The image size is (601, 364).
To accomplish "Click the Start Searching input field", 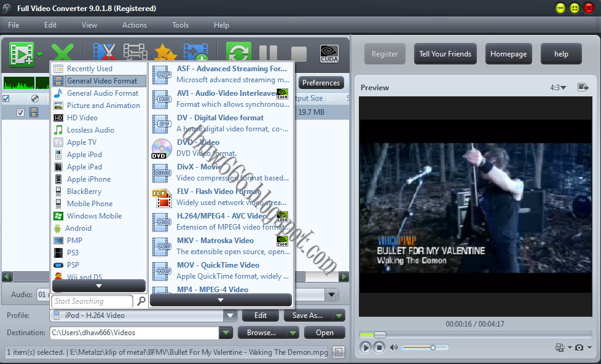I will click(x=92, y=301).
